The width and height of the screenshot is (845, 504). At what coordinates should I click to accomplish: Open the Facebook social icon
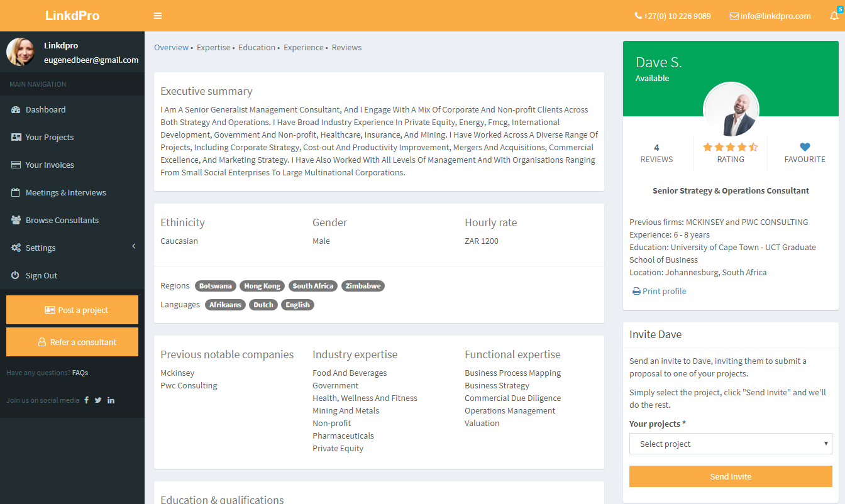coord(86,400)
